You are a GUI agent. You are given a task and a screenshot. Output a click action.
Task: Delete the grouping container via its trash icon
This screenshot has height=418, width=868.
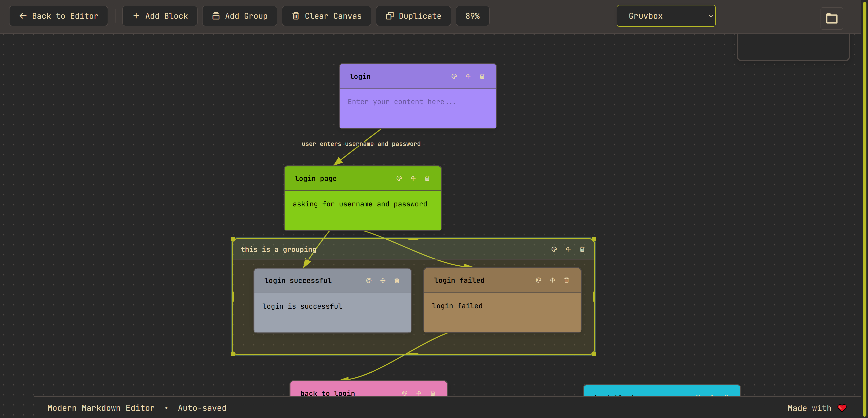tap(582, 249)
